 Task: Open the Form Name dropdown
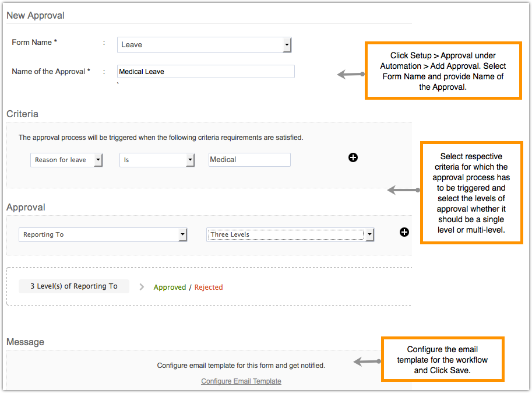(x=286, y=45)
